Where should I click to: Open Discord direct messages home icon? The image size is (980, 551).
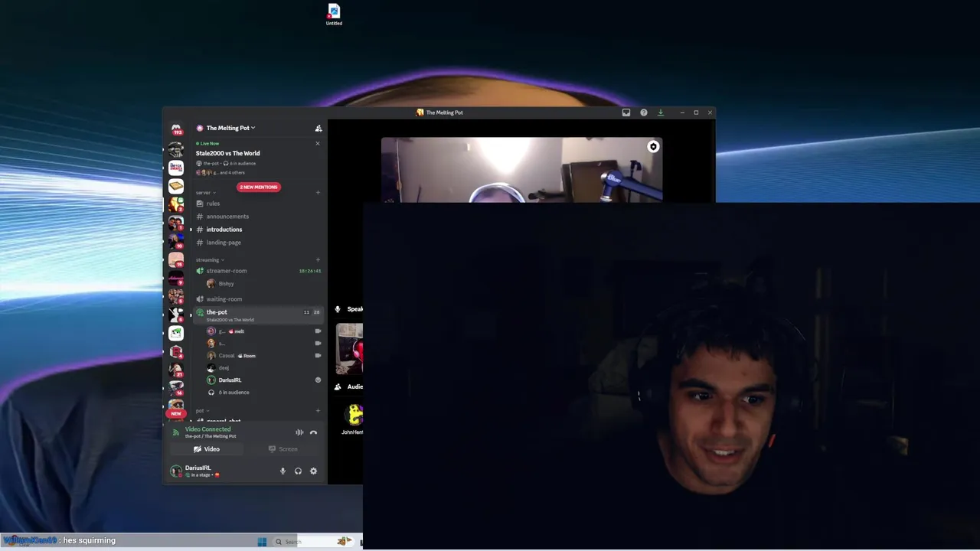(176, 129)
